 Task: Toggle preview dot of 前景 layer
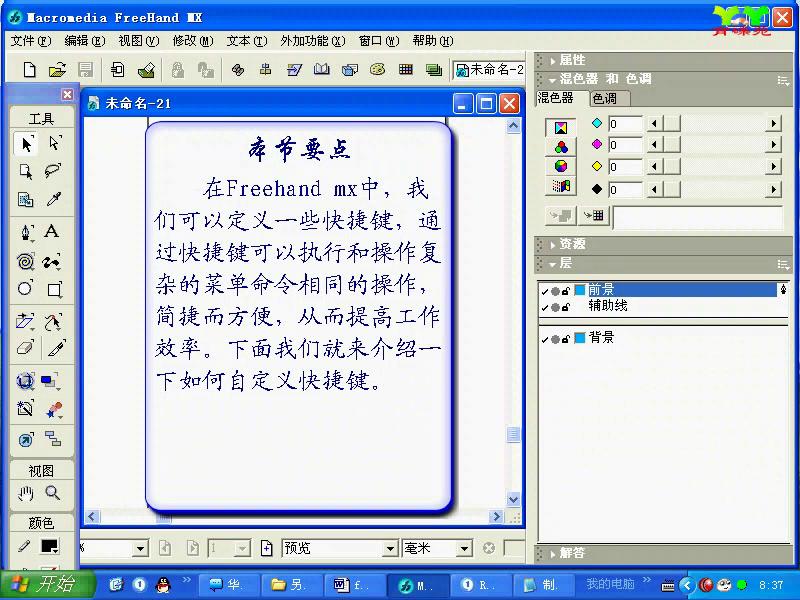pos(555,292)
